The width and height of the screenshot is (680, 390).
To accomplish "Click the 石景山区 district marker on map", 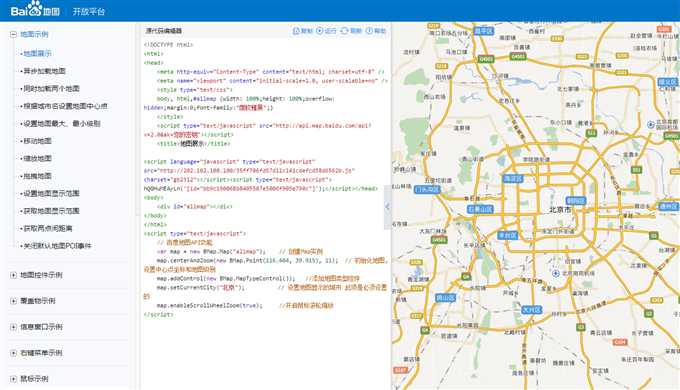I will pos(481,209).
